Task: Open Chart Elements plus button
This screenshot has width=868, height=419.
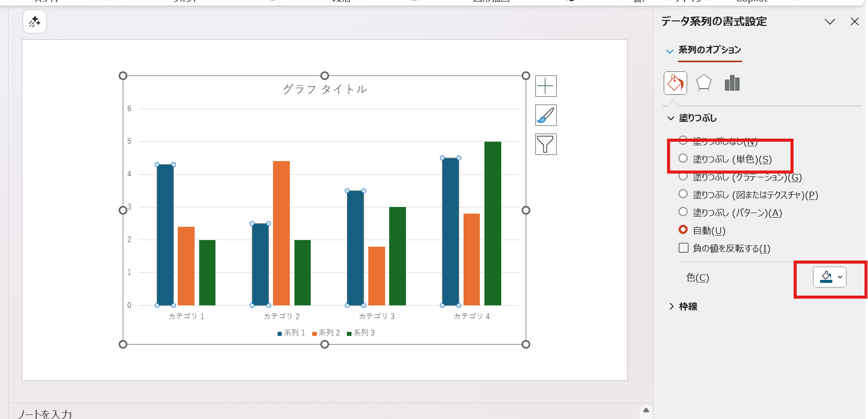Action: click(546, 86)
